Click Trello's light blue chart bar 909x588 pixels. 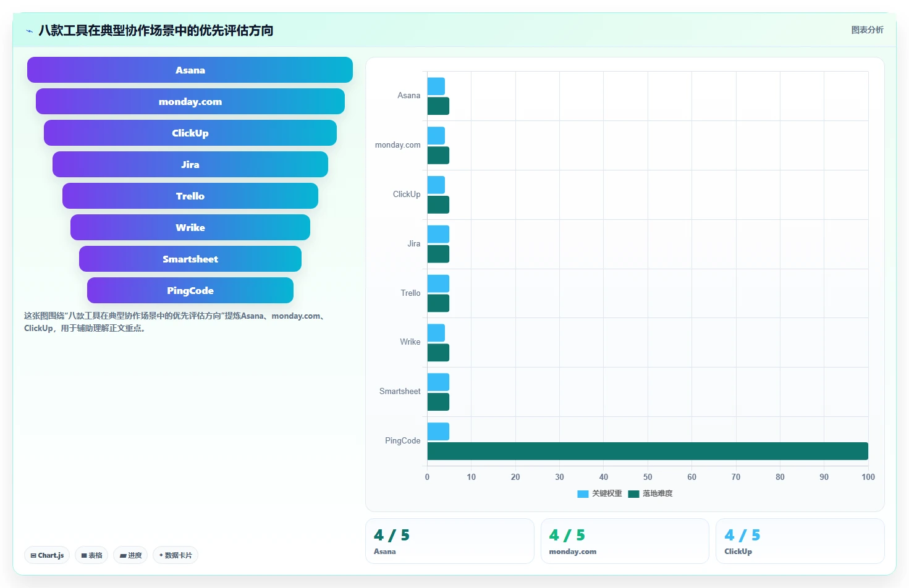coord(438,283)
